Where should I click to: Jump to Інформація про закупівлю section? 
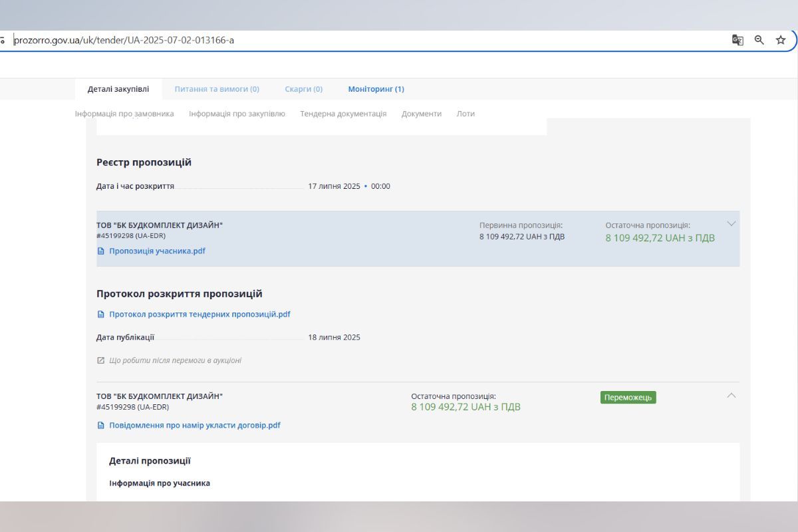tap(237, 114)
